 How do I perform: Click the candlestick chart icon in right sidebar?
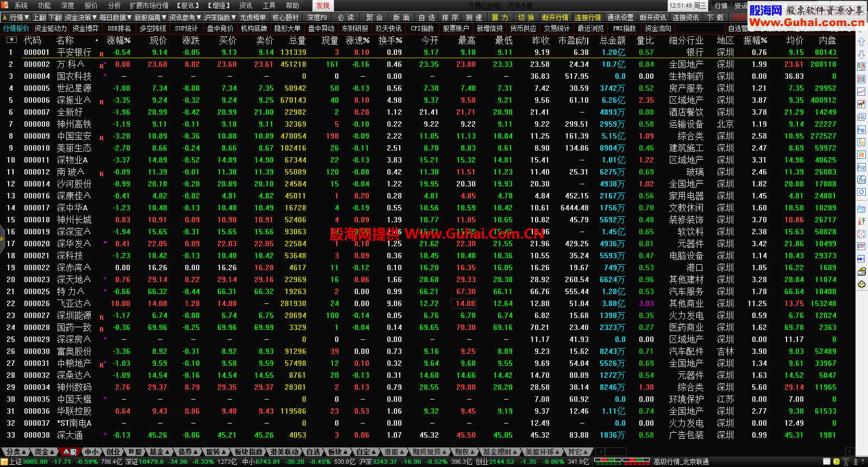click(x=861, y=104)
